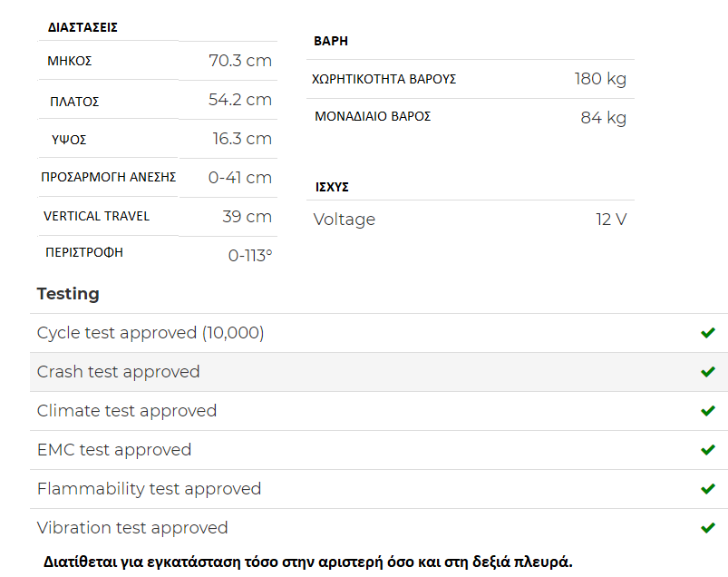Select the highlighted Crash test approved row
The image size is (728, 577).
click(379, 372)
